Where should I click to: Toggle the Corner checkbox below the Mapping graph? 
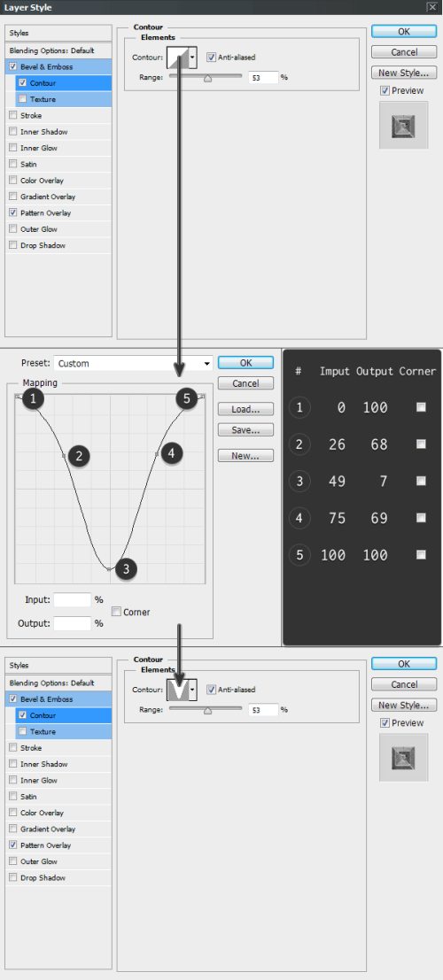point(116,612)
